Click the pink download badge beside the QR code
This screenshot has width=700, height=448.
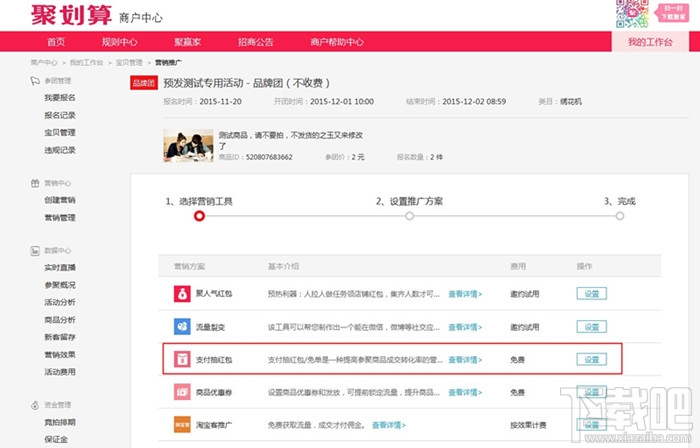click(672, 12)
